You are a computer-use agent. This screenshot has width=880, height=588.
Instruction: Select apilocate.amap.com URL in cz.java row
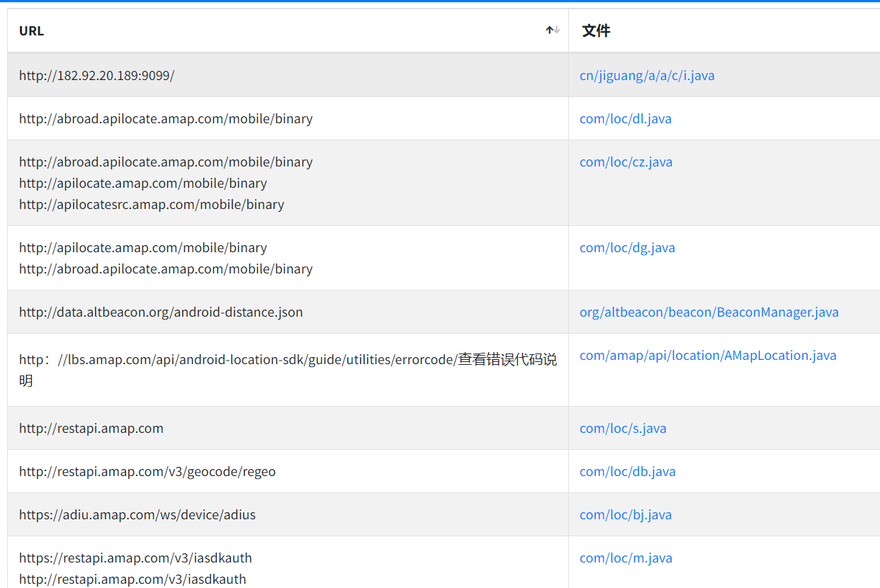(x=143, y=183)
